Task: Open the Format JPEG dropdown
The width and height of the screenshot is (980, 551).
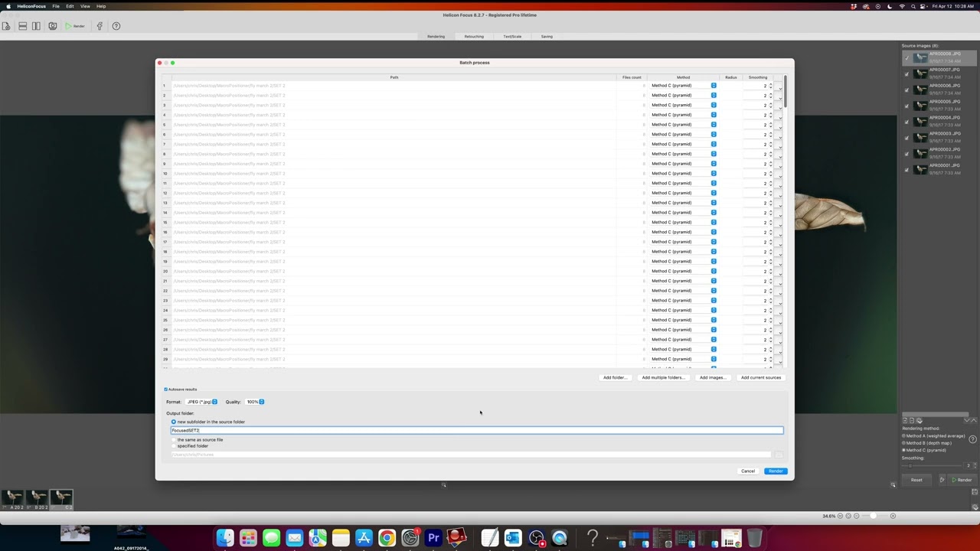Action: pos(202,402)
